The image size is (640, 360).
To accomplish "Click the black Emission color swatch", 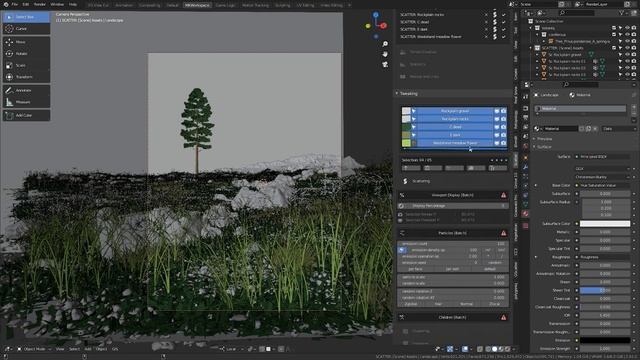I will tap(605, 340).
